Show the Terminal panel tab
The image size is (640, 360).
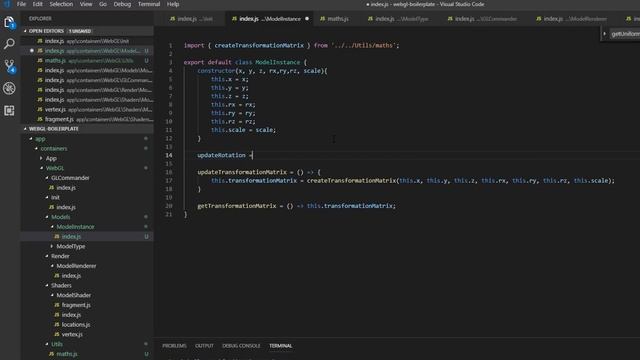[x=280, y=346]
